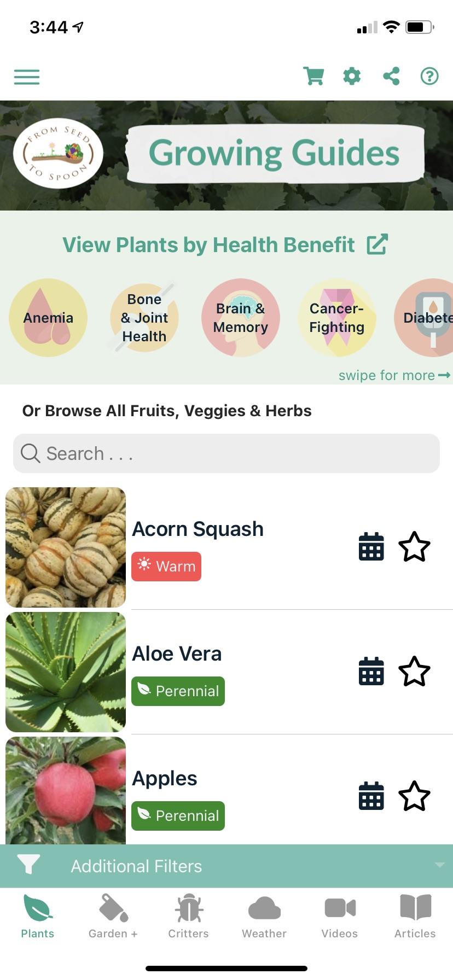
Task: Favorite Acorn Squash with the star
Action: click(x=414, y=546)
